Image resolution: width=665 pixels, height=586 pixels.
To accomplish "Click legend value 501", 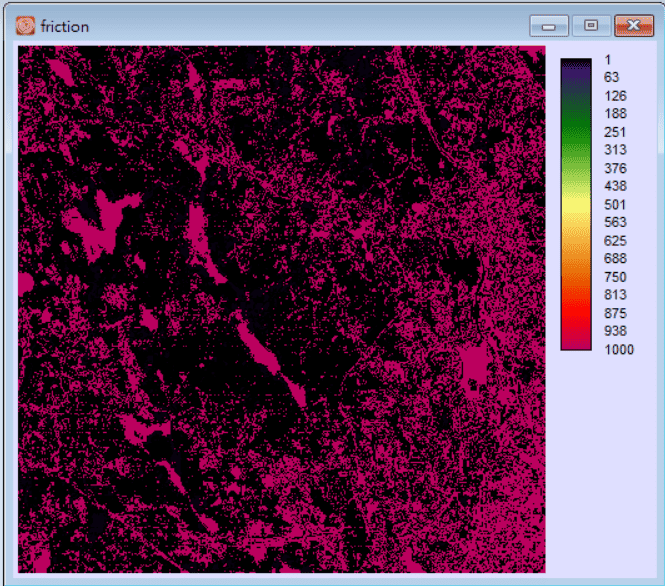I will (615, 205).
